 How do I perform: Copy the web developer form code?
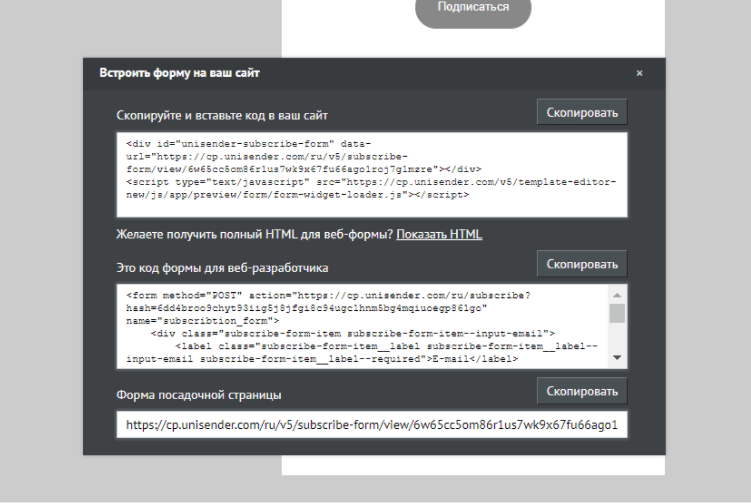(582, 264)
